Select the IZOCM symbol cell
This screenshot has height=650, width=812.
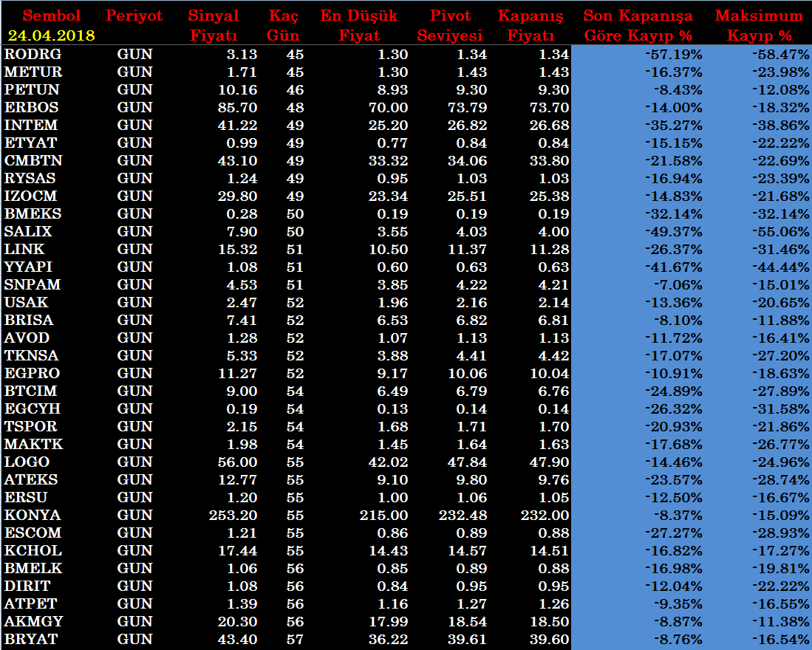30,196
